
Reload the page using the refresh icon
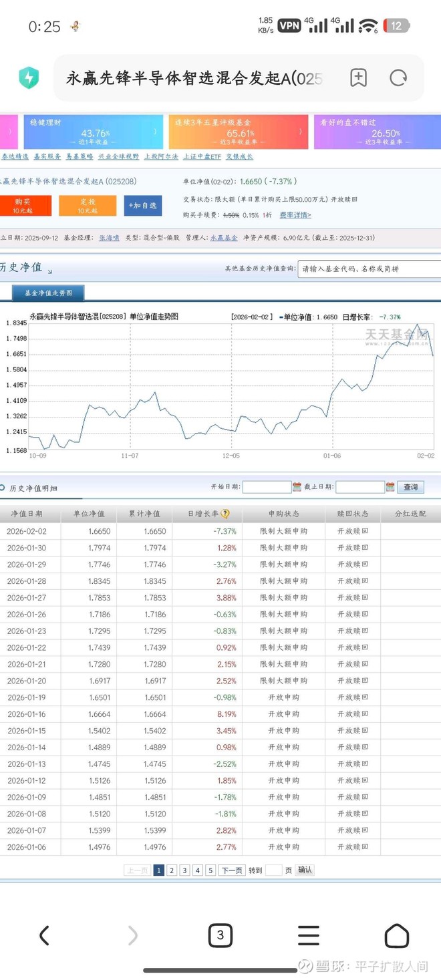398,78
